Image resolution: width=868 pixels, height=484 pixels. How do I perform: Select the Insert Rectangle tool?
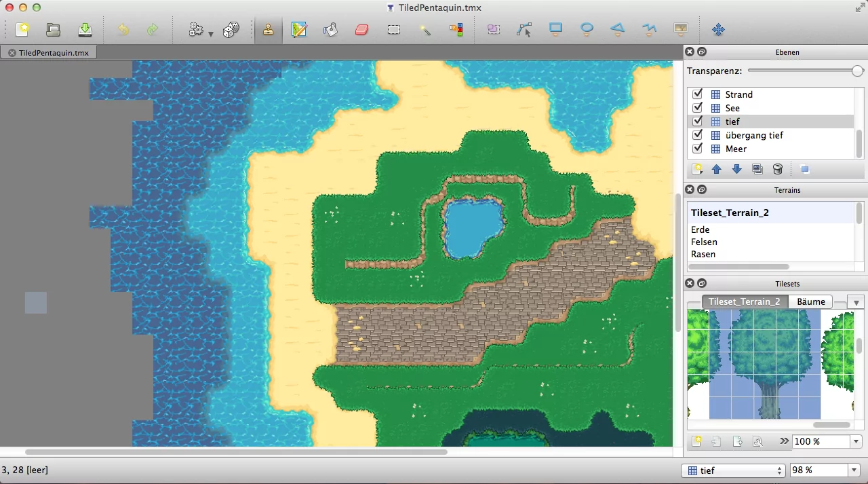coord(556,29)
